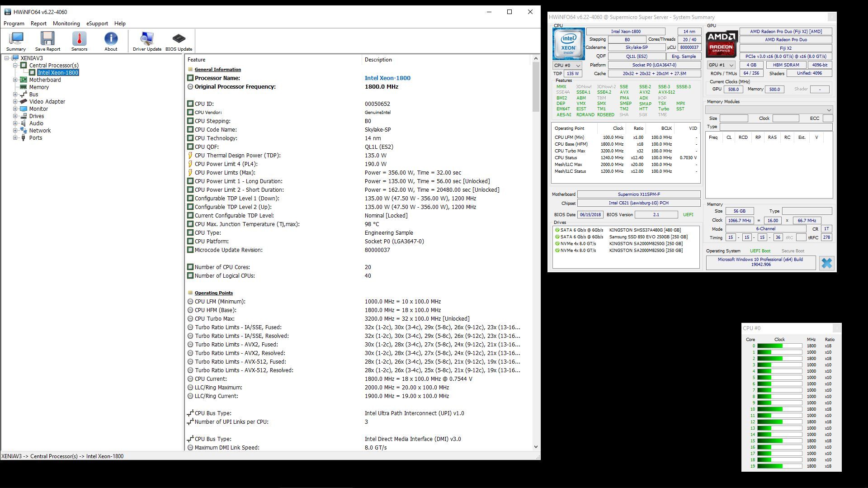This screenshot has height=488, width=868.
Task: Click the XENIAV3 computer icon
Action: (15, 58)
